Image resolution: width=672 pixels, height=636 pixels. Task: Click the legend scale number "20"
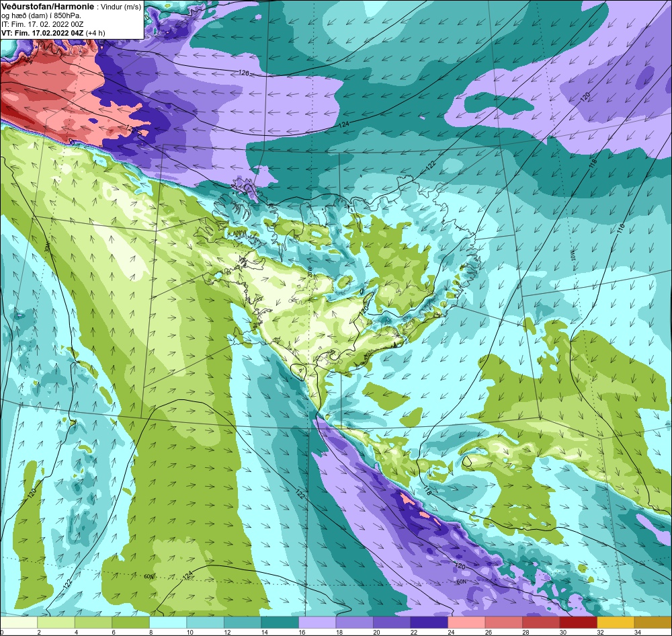(x=377, y=632)
